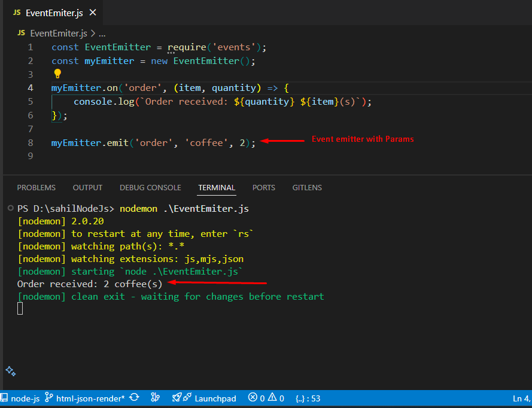This screenshot has height=408, width=532.
Task: Click the sparkle AI icon above status bar
Action: coord(10,372)
